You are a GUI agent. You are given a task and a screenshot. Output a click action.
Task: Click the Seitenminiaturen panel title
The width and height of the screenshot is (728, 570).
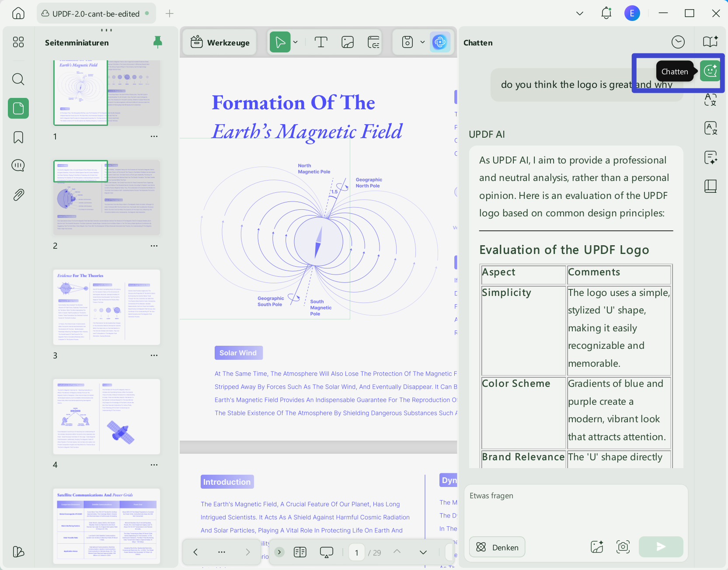tap(77, 42)
